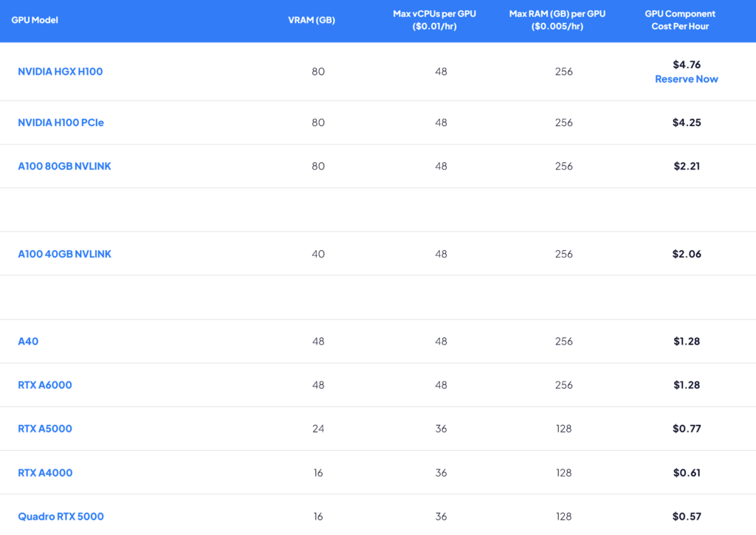
Task: Click the Quadro RTX 5000 link
Action: [x=61, y=516]
